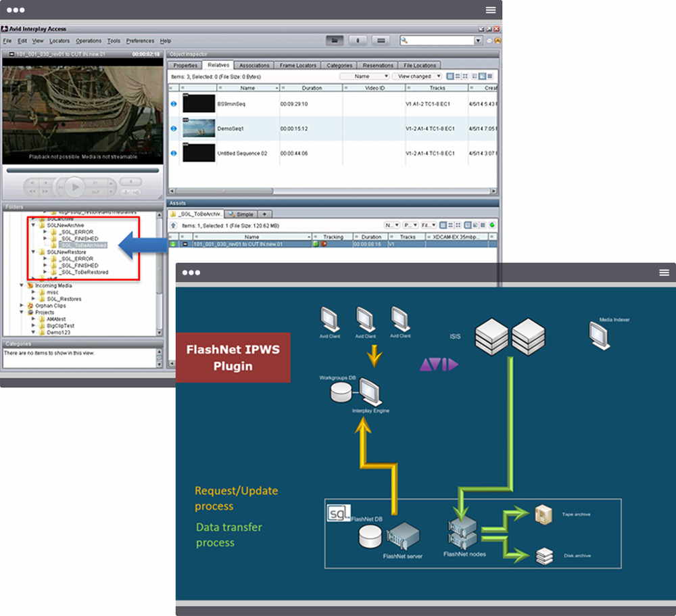Open the 'N..' dropdown in Assets toolbar

[392, 225]
